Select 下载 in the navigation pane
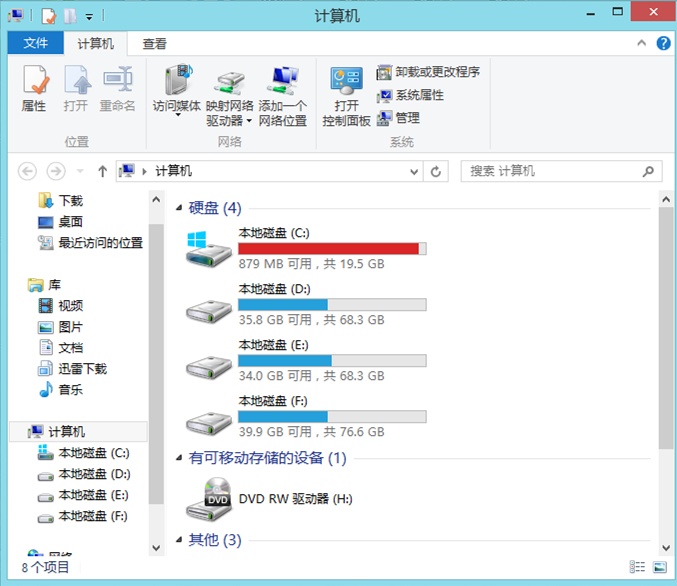Image resolution: width=677 pixels, height=586 pixels. (60, 200)
